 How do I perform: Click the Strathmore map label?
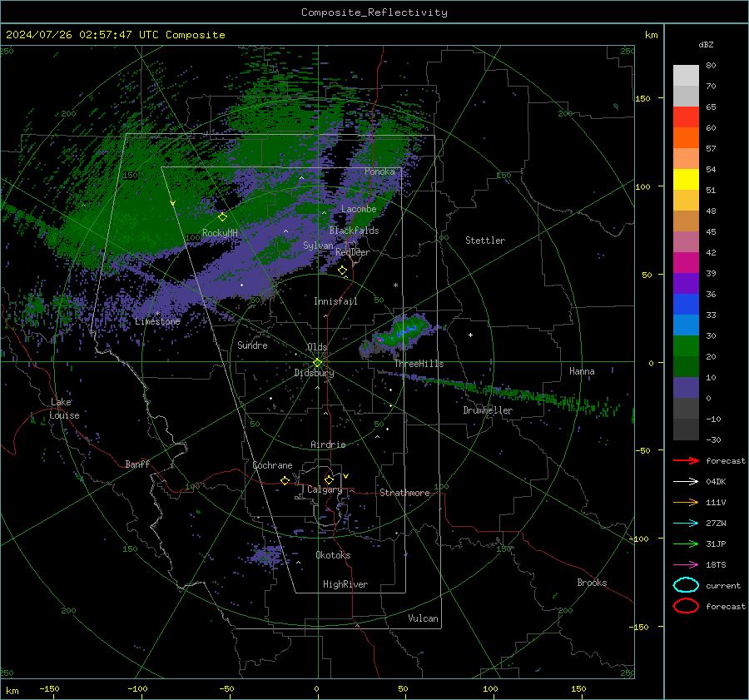tap(404, 493)
